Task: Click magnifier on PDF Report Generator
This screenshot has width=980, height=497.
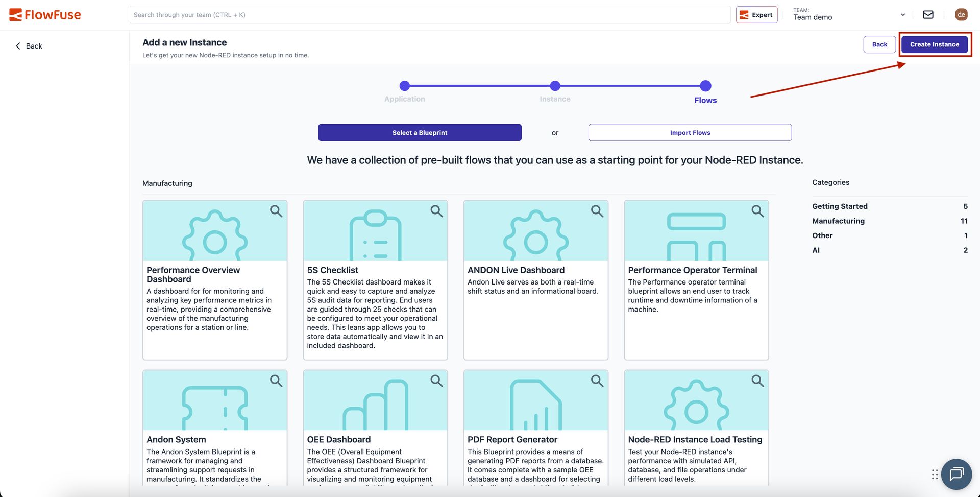Action: click(x=597, y=381)
